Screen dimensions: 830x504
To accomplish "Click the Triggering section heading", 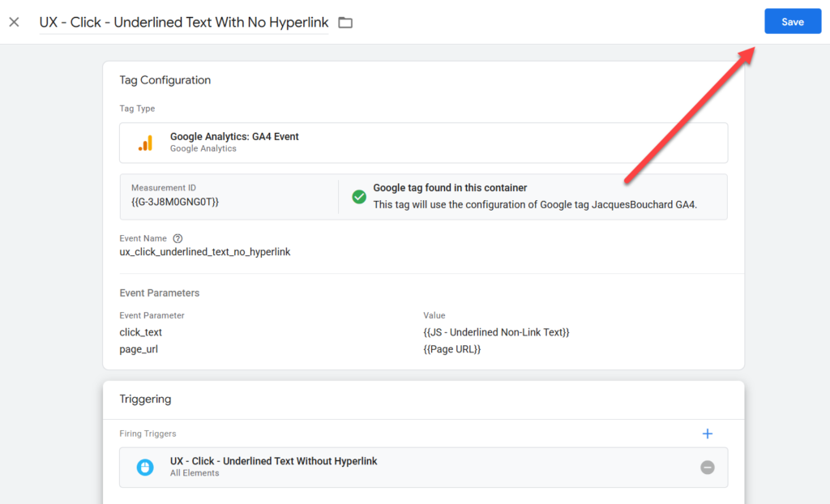I will click(145, 399).
